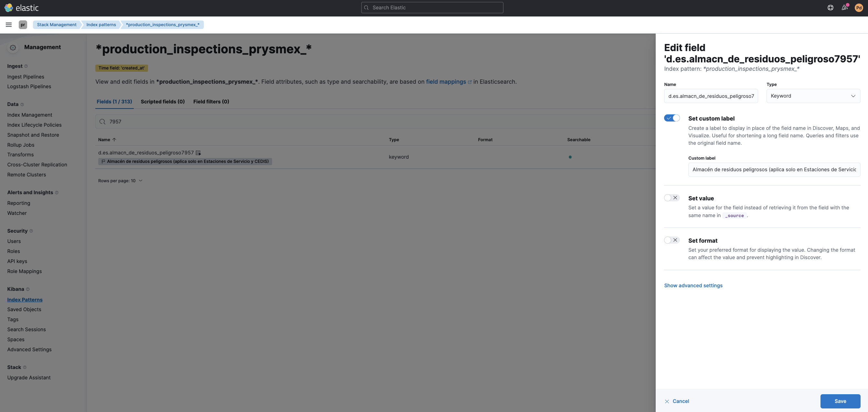Disable the Set custom label toggle
Screen dimensions: 868x412
[672, 118]
